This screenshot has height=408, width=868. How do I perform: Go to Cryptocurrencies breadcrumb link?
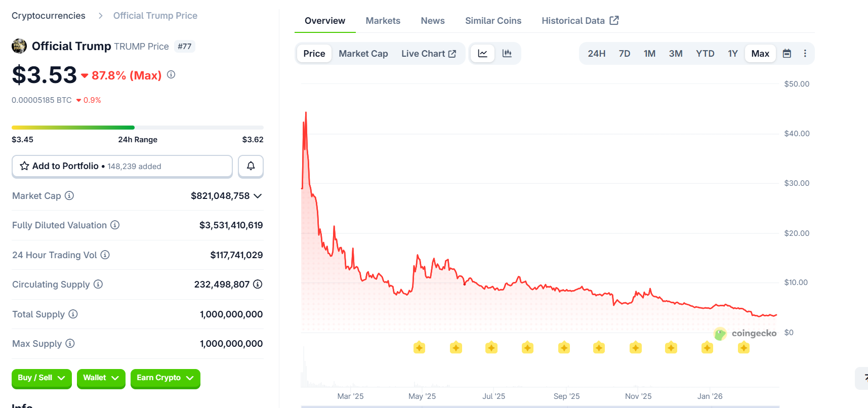click(x=49, y=16)
